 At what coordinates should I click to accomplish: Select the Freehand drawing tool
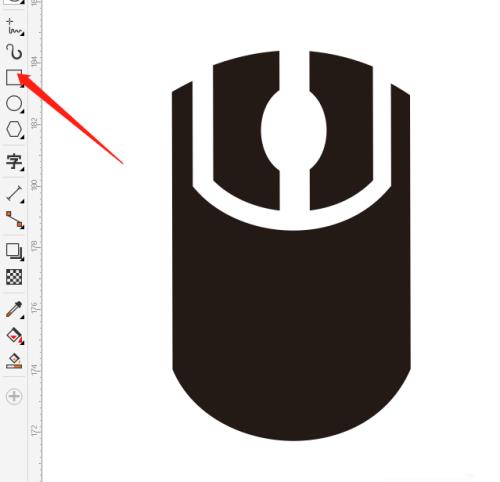[14, 26]
